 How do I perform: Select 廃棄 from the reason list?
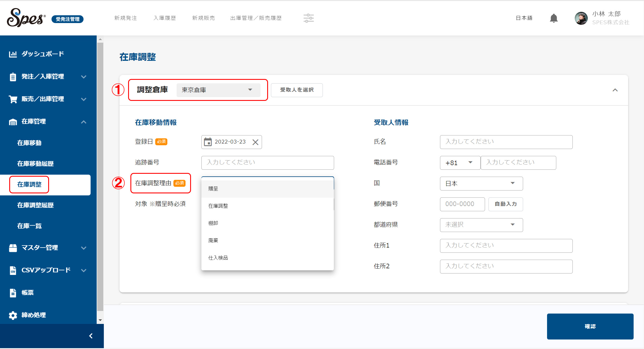pos(267,241)
